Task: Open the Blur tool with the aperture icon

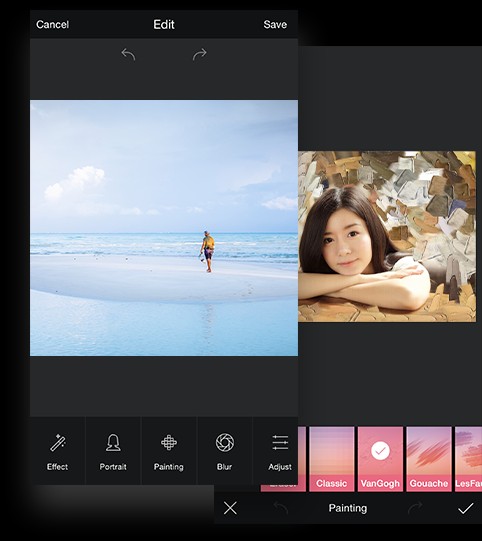Action: 225,451
